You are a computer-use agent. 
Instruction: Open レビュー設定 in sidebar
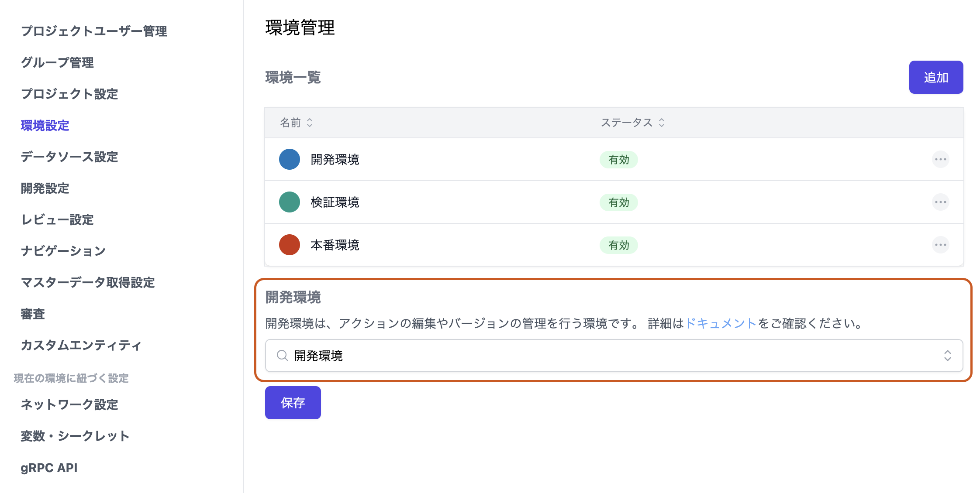pos(57,219)
